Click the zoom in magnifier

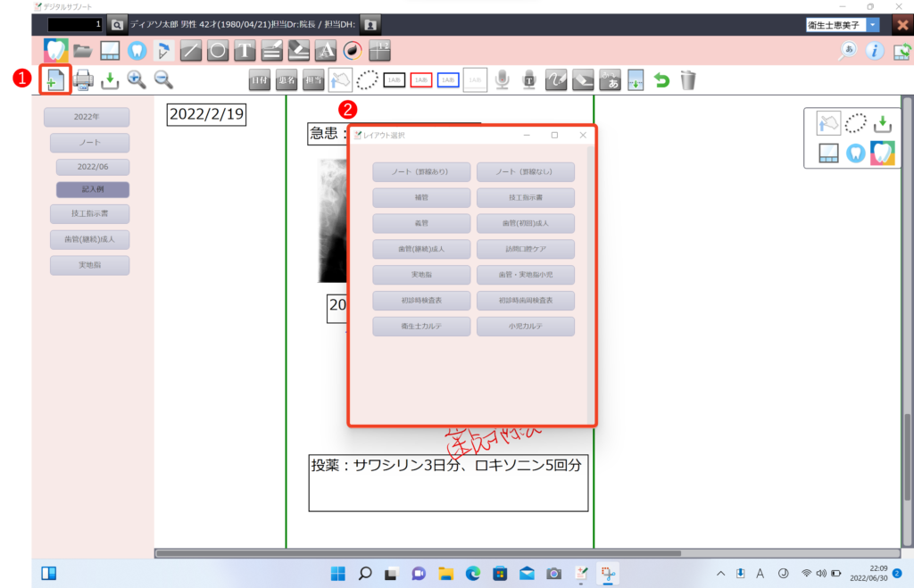(137, 80)
